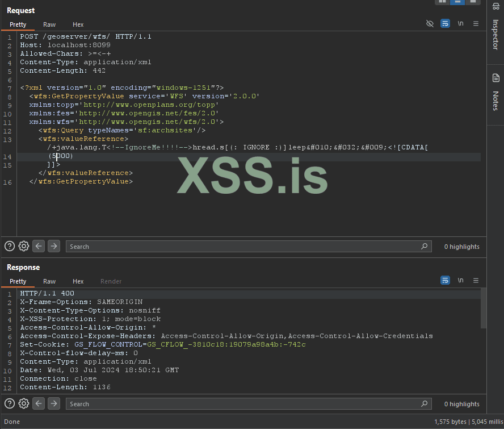The height and width of the screenshot is (429, 504).
Task: Click the Connection: close header
Action: [58, 378]
